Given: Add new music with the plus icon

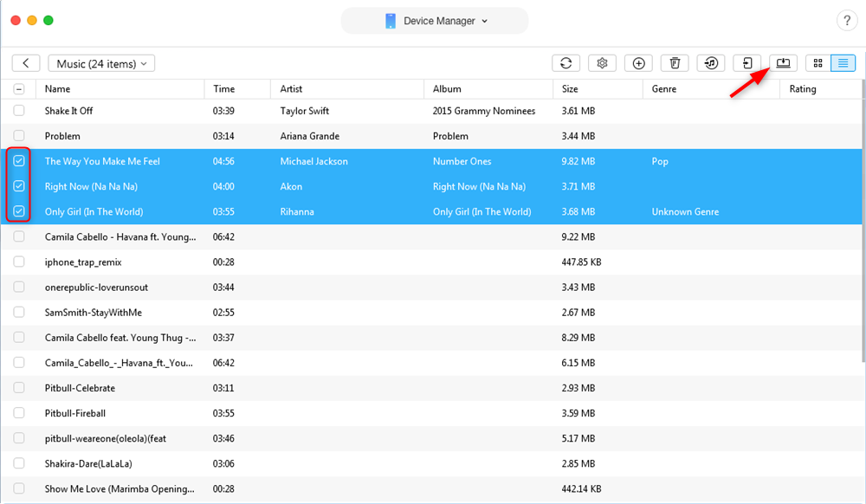Looking at the screenshot, I should 637,62.
